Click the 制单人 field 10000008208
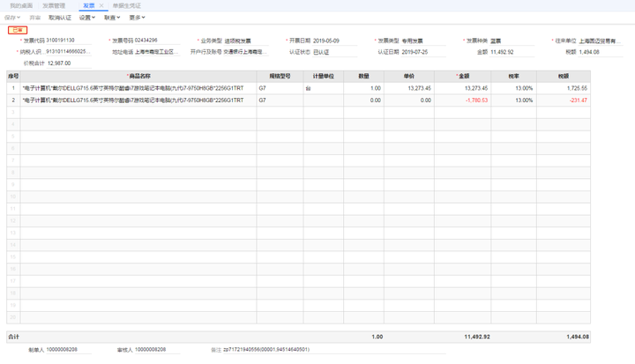This screenshot has width=635, height=364. (x=69, y=350)
